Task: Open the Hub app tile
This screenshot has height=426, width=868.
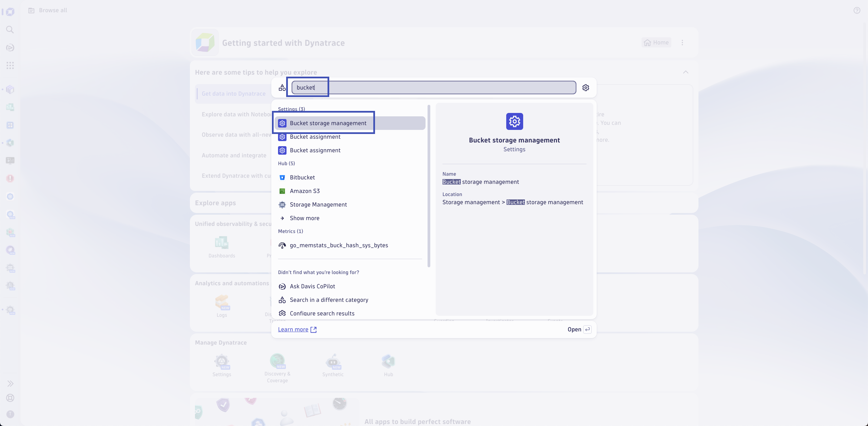Action: 389,365
